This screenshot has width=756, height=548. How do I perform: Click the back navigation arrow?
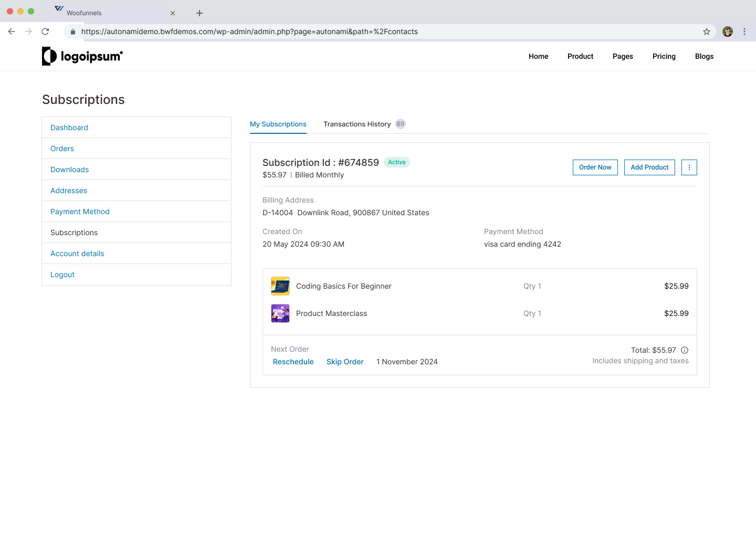pyautogui.click(x=12, y=31)
